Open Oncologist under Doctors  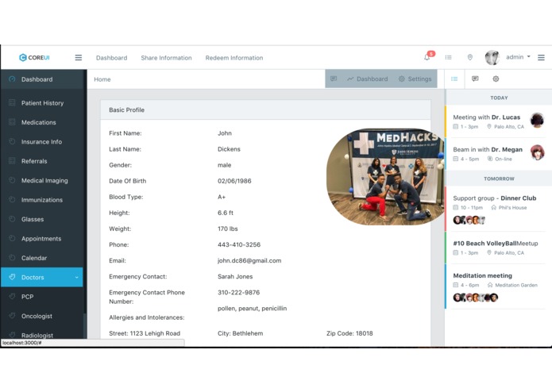(42, 316)
